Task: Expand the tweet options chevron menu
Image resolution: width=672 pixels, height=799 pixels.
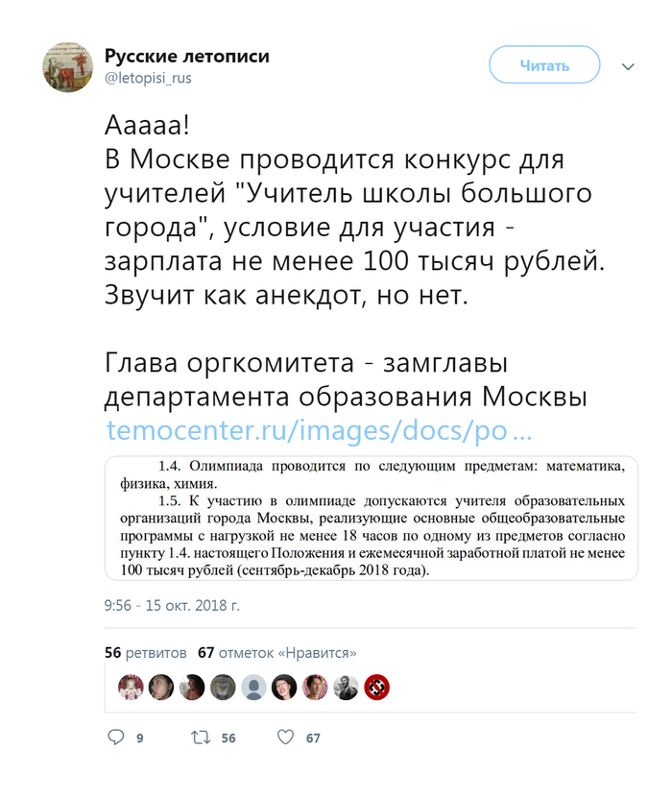Action: (x=628, y=67)
